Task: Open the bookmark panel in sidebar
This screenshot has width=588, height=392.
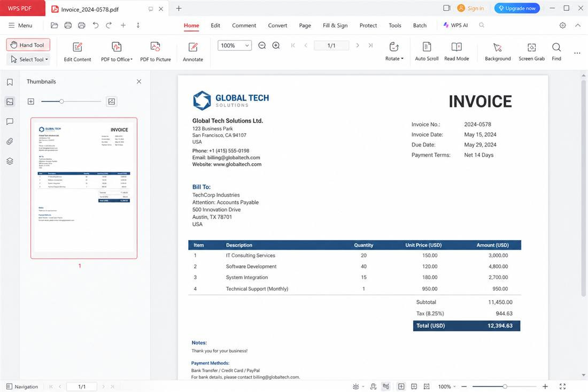Action: [10, 82]
